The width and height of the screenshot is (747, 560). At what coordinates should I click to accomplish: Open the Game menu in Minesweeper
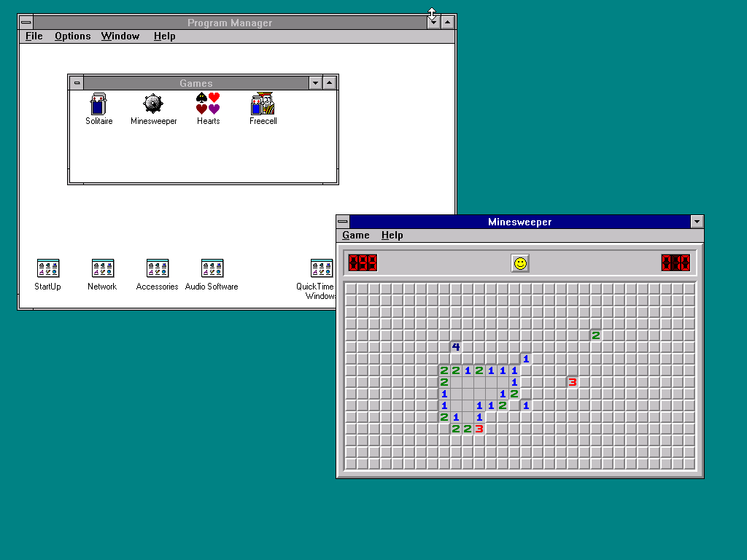point(356,236)
